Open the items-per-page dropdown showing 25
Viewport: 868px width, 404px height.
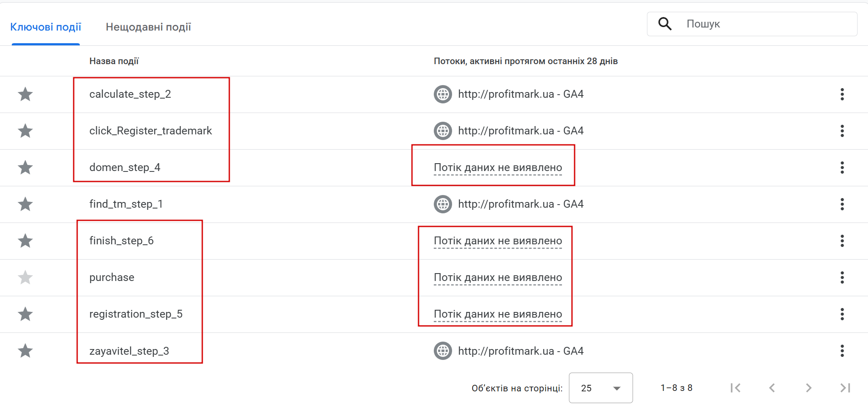pos(600,388)
